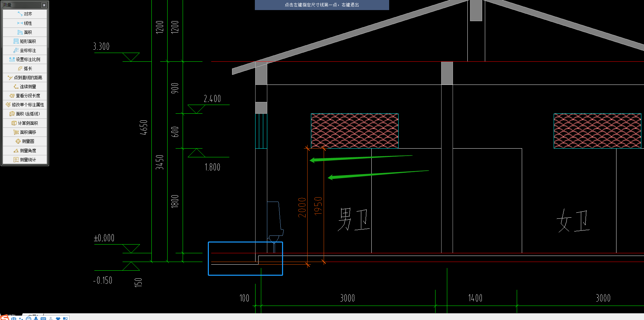Select the 测量圆 circle measurement tool
Screen dimensions: 644x320
tap(25, 141)
